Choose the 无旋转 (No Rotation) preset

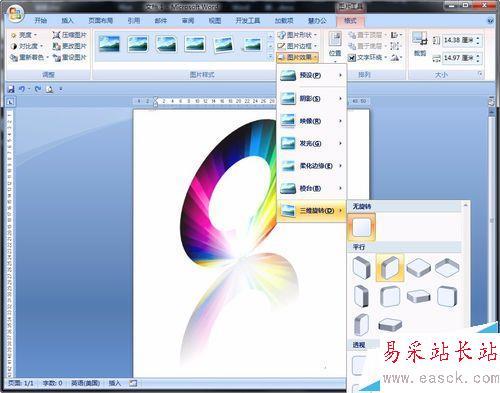tap(362, 227)
